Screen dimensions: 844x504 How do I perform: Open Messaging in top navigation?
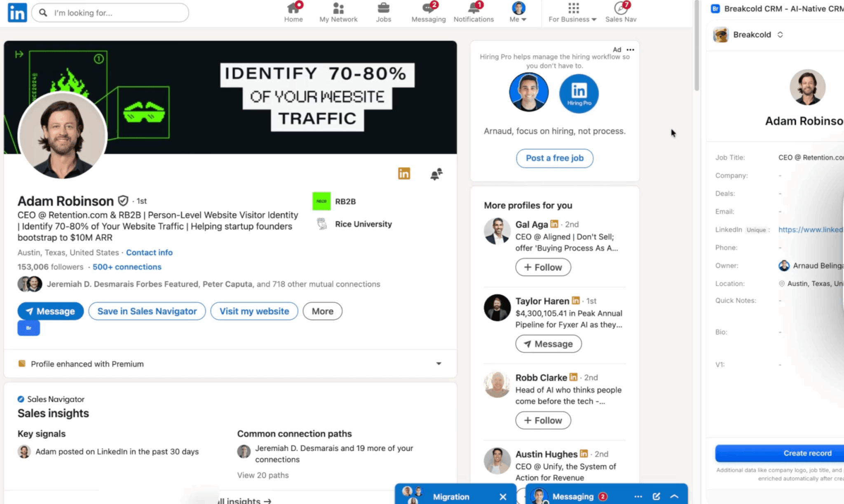tap(429, 12)
